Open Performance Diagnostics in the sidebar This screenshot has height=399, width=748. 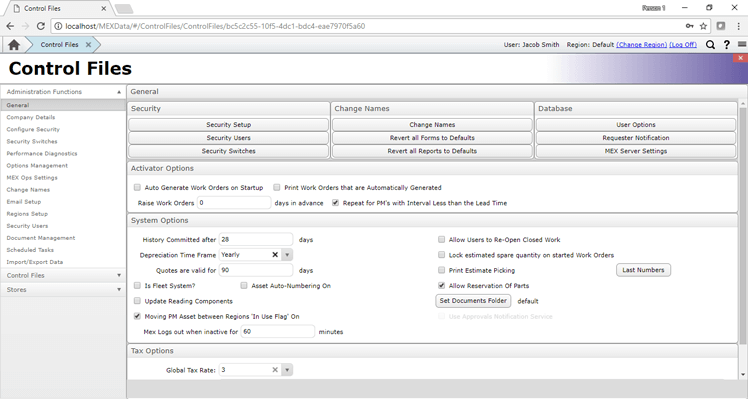tap(42, 153)
